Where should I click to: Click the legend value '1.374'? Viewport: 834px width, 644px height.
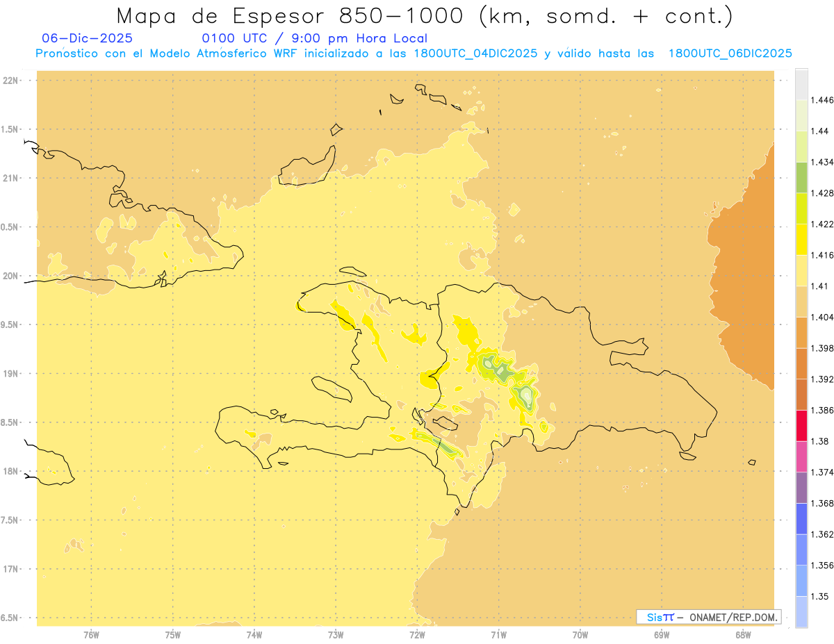[822, 472]
